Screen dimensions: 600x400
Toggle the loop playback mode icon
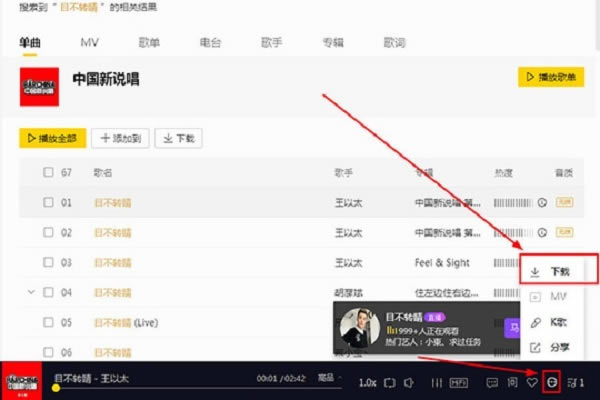point(391,383)
